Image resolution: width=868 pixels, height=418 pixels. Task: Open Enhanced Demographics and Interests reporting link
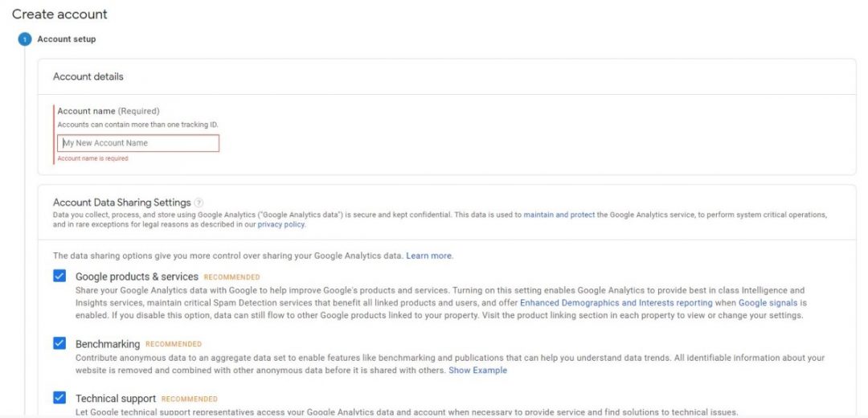(616, 303)
